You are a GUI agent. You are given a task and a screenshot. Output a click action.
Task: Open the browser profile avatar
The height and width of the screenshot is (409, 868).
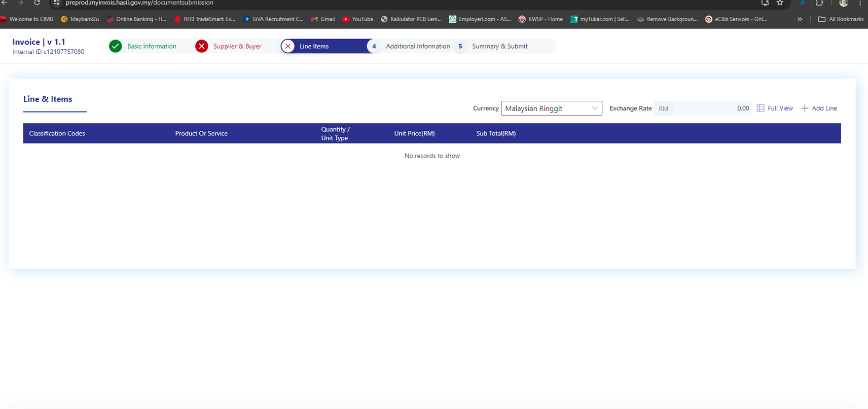844,3
